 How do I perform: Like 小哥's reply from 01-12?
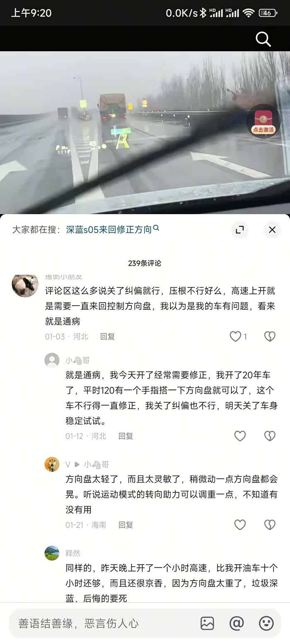(240, 436)
